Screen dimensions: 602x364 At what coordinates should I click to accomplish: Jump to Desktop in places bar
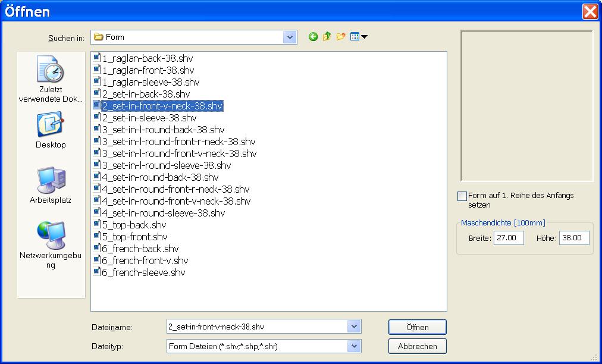pos(51,130)
